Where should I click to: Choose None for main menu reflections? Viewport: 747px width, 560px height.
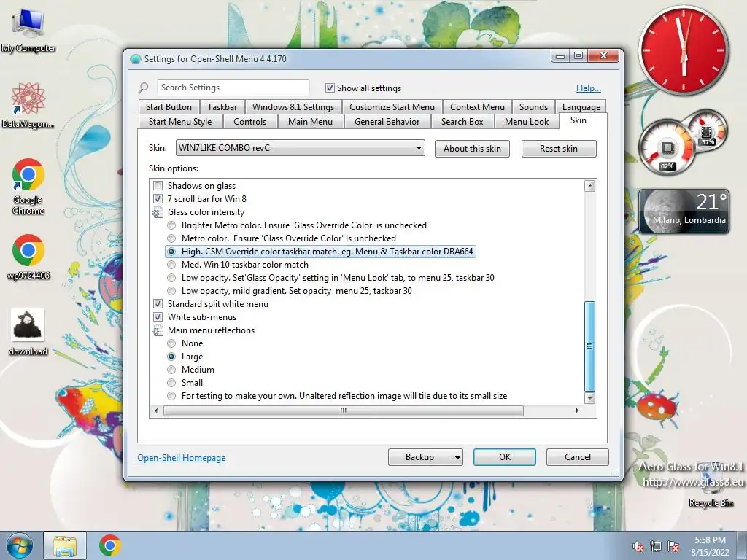pyautogui.click(x=171, y=343)
